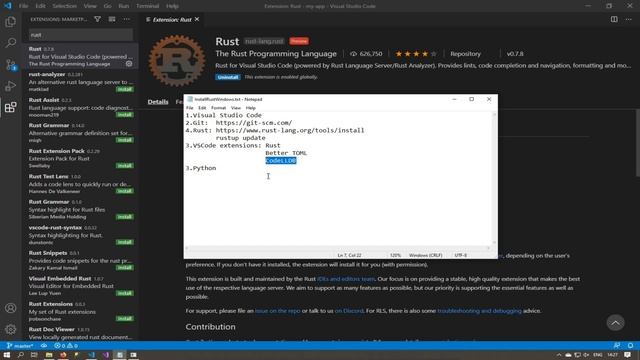This screenshot has height=360, width=640.
Task: Click the Notepad vertical scrollbar
Action: [494, 179]
